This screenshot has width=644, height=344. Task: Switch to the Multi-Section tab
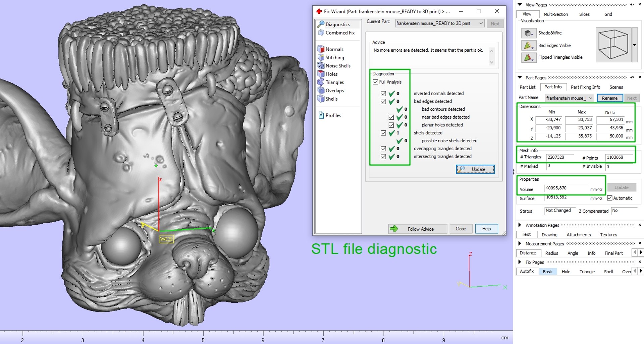coord(555,14)
